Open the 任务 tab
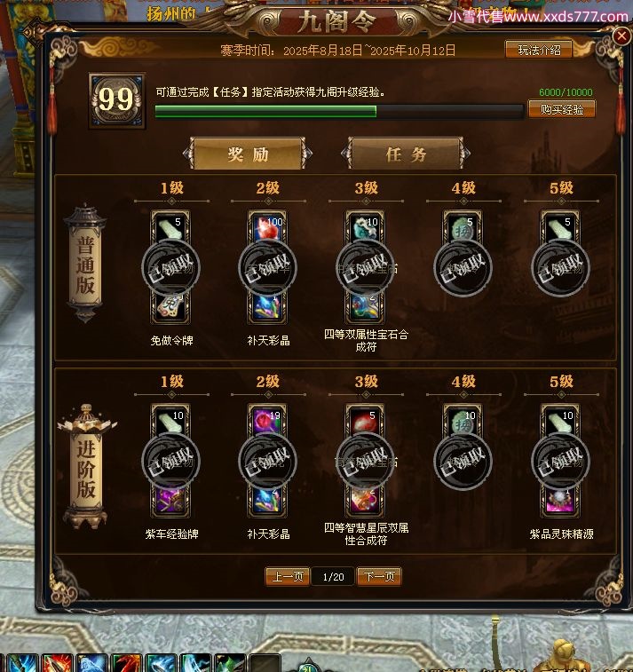This screenshot has height=672, width=633. coord(406,154)
